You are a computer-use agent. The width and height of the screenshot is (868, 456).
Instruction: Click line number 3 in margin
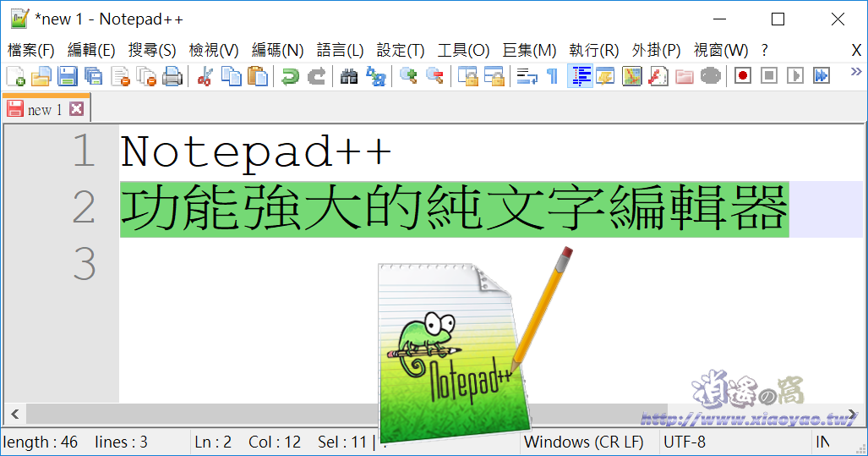point(85,264)
